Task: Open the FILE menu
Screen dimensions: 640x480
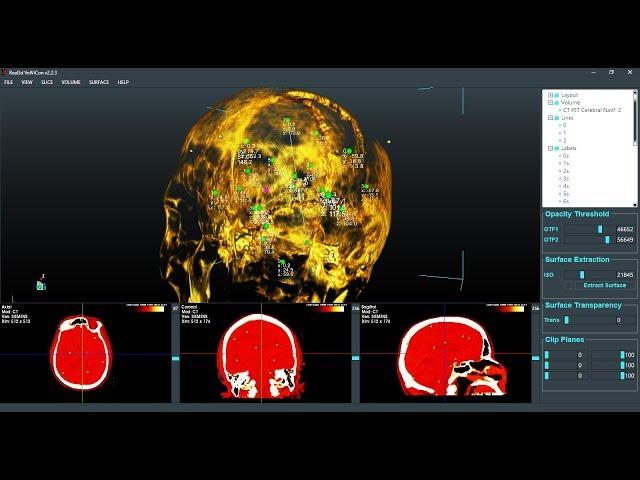Action: point(9,82)
